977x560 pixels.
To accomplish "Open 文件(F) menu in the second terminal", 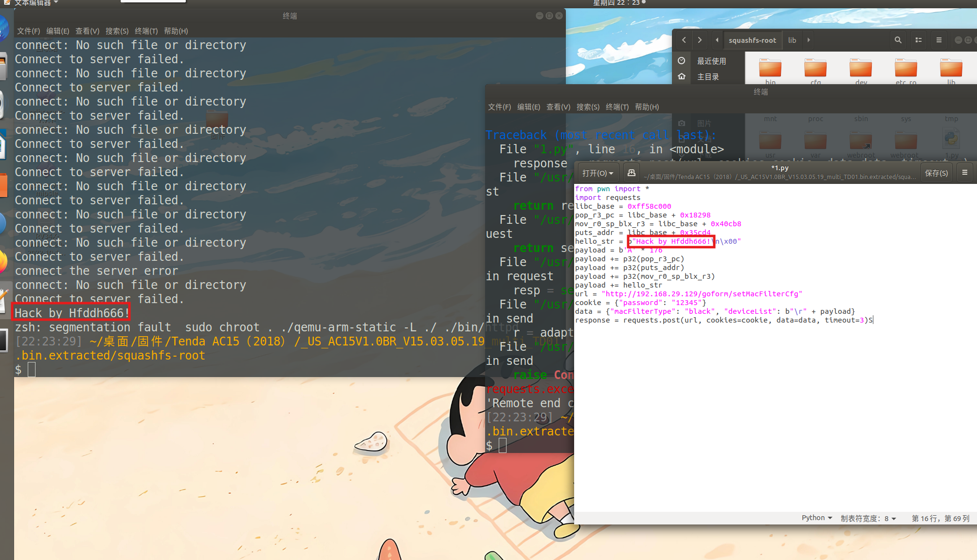I will (499, 107).
